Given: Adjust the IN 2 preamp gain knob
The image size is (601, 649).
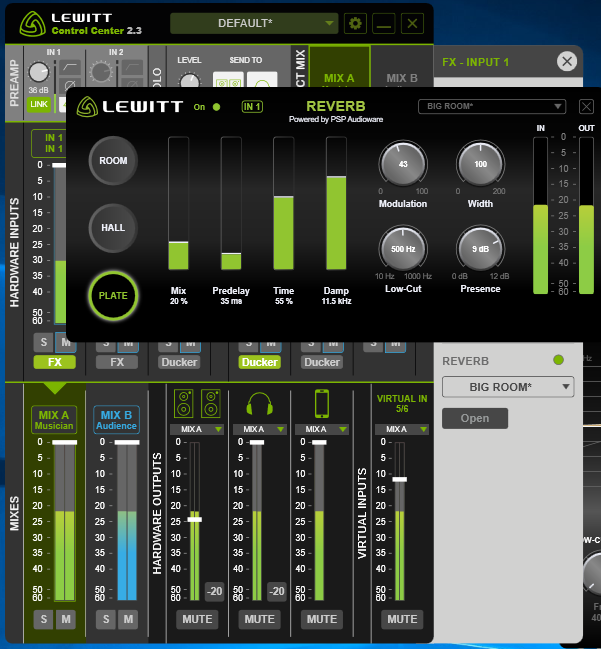Looking at the screenshot, I should (101, 72).
